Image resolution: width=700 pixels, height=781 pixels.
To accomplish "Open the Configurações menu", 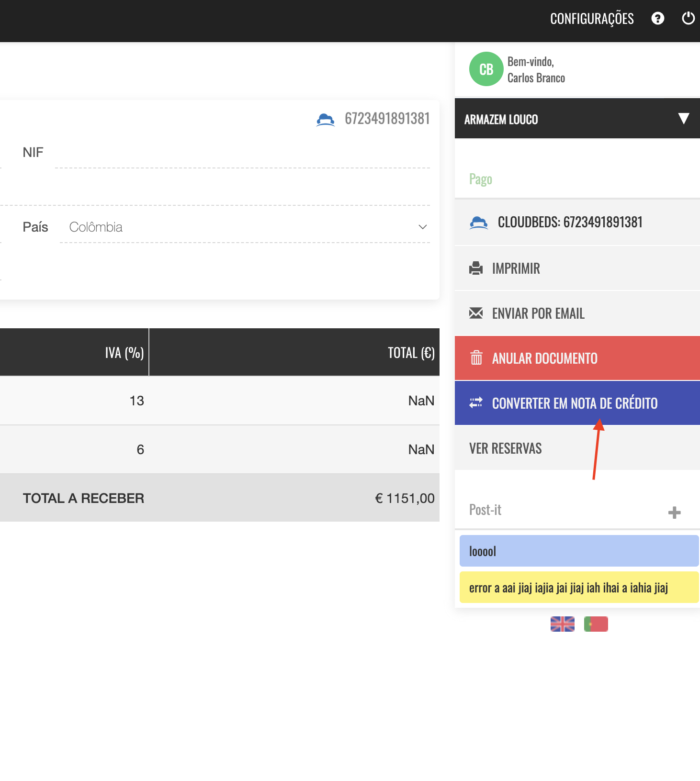I will point(592,19).
